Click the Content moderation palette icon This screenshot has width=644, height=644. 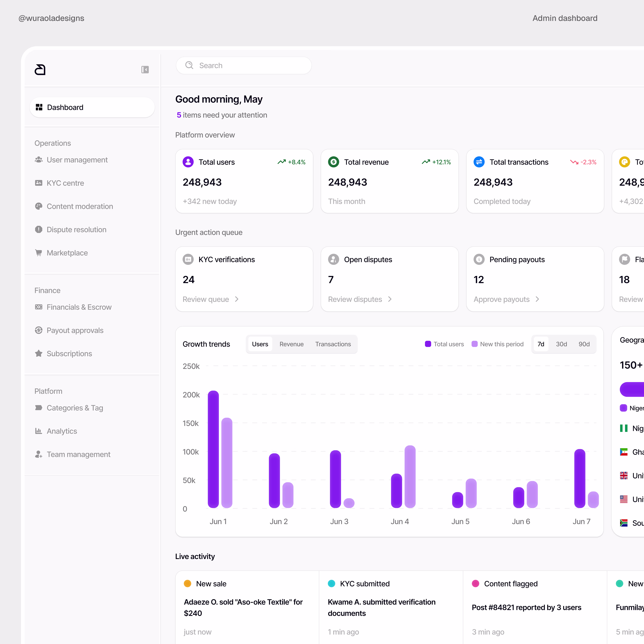click(x=39, y=206)
